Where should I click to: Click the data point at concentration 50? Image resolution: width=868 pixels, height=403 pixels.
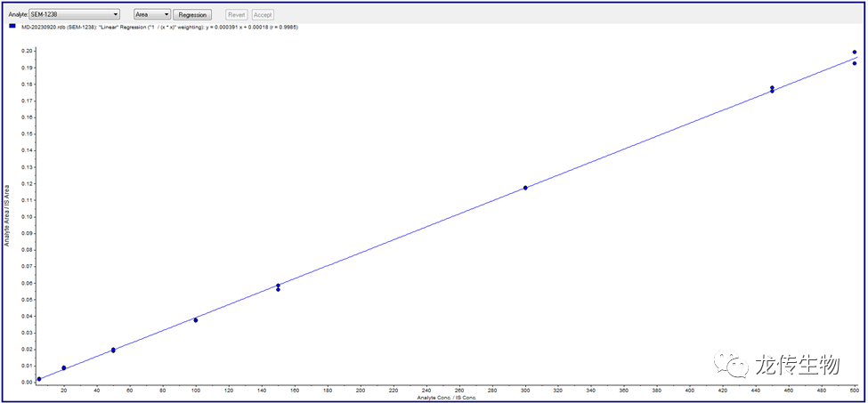[x=113, y=351]
